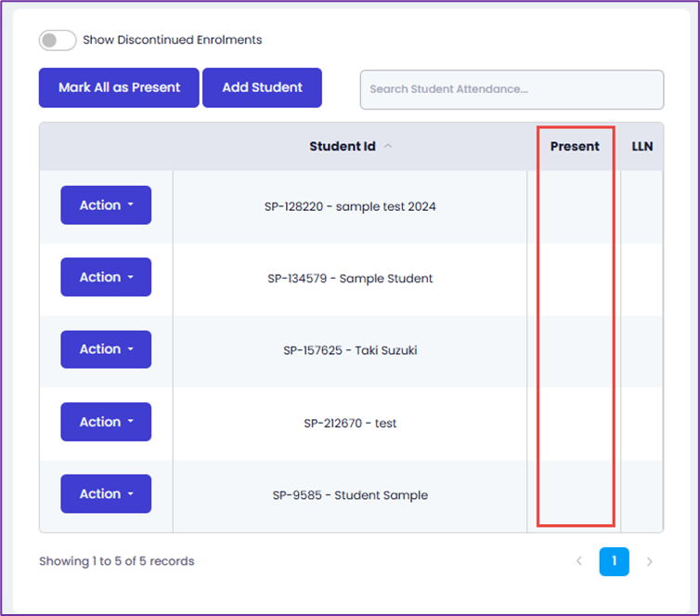Go to next page chevron
This screenshot has height=616, width=700.
coord(650,561)
